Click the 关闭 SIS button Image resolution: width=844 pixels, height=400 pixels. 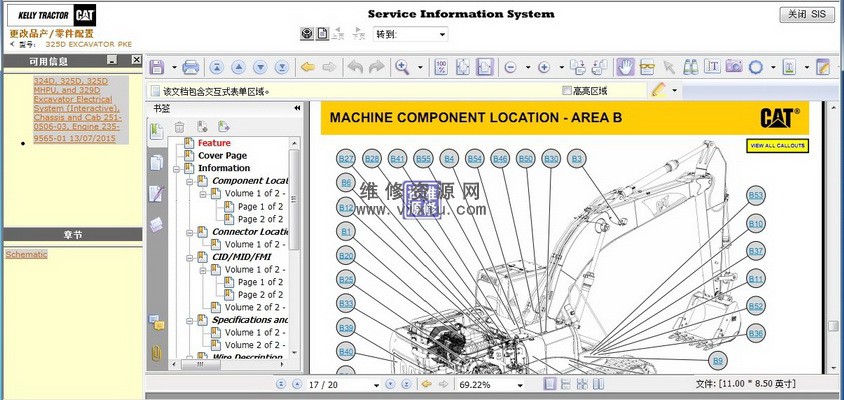[805, 14]
